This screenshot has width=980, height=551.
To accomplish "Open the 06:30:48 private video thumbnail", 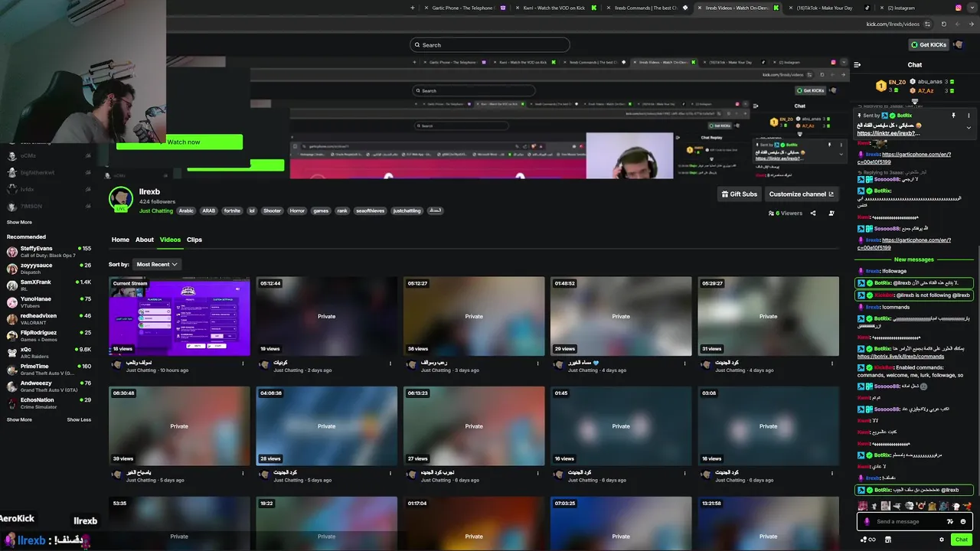I will coord(179,425).
